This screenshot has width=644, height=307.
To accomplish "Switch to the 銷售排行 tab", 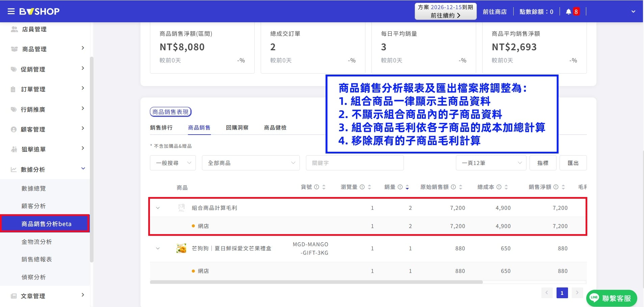I will point(161,128).
